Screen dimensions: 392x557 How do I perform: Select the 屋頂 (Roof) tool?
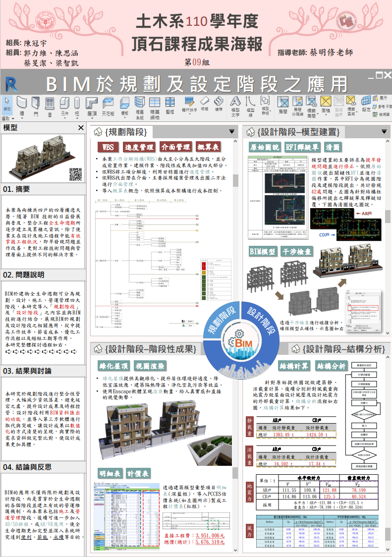[92, 107]
